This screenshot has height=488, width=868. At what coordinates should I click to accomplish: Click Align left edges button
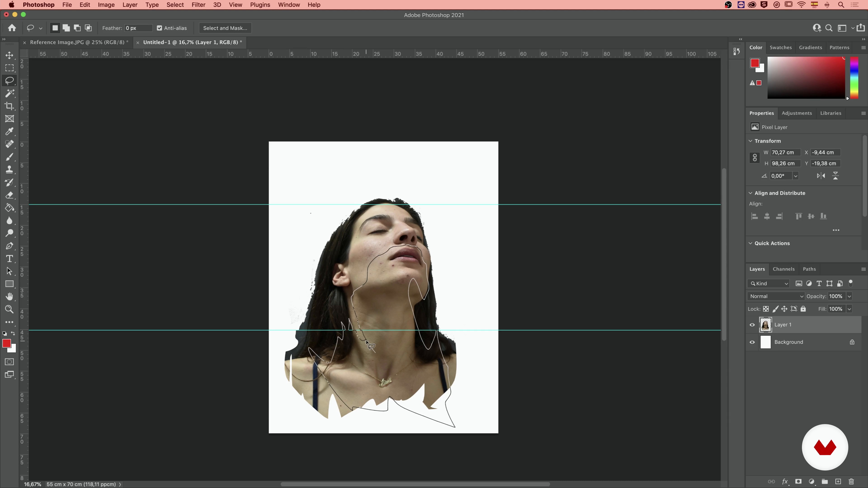[x=755, y=217]
